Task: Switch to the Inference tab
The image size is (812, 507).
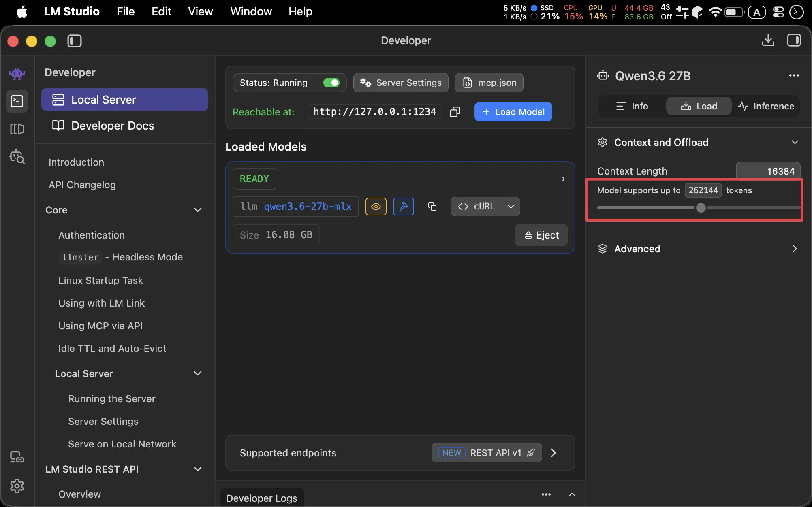Action: [x=766, y=106]
